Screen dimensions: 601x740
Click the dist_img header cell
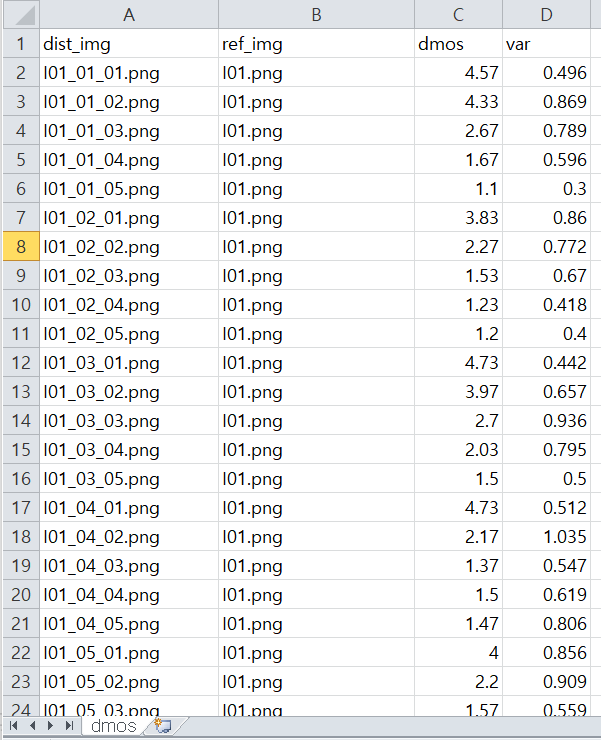(x=129, y=43)
